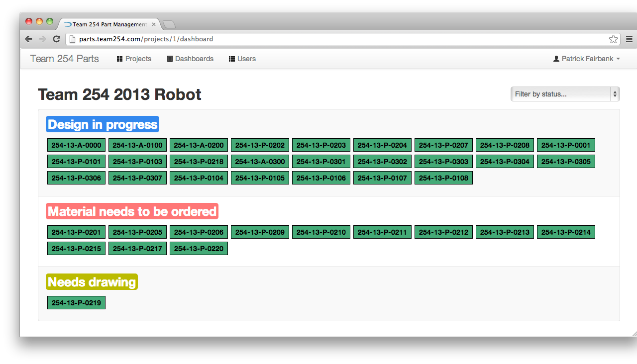Image resolution: width=637 pixels, height=364 pixels.
Task: Select part 254-13-A-0200
Action: [x=199, y=145]
